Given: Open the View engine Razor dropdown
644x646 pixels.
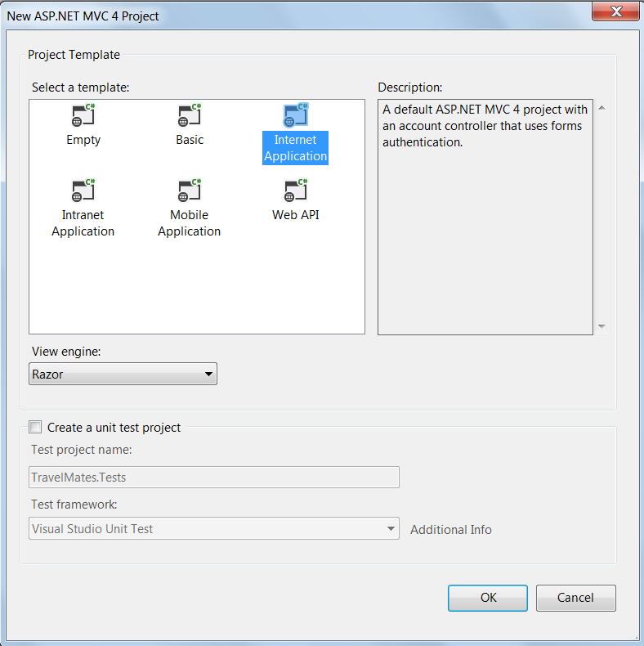Looking at the screenshot, I should click(x=123, y=374).
